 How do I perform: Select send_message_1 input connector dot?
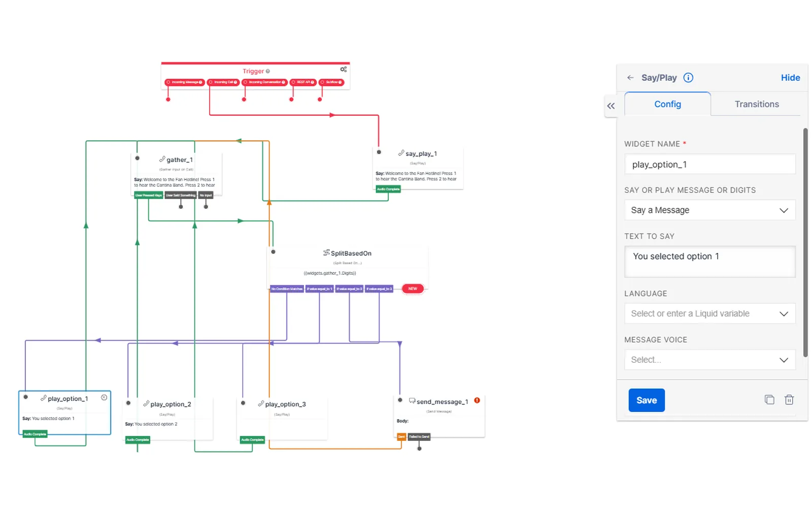(x=400, y=400)
